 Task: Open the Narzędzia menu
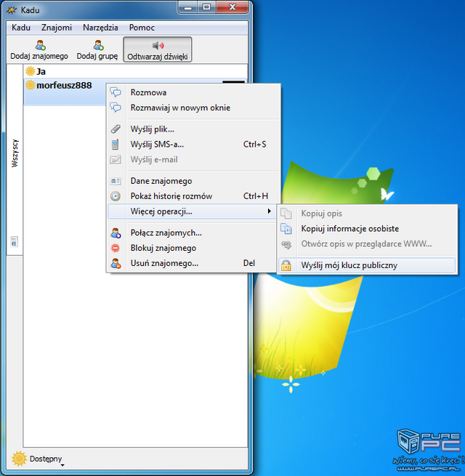[100, 28]
